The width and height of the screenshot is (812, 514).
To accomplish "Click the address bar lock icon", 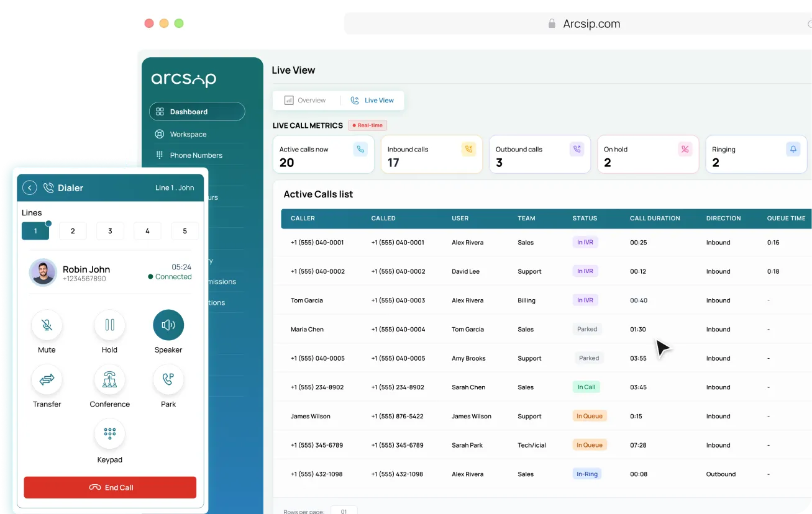I will (551, 24).
